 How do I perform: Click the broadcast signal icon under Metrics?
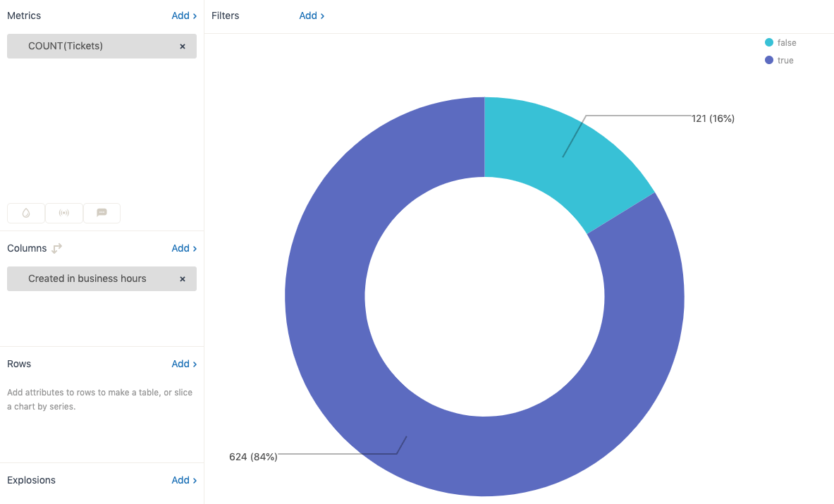(63, 213)
